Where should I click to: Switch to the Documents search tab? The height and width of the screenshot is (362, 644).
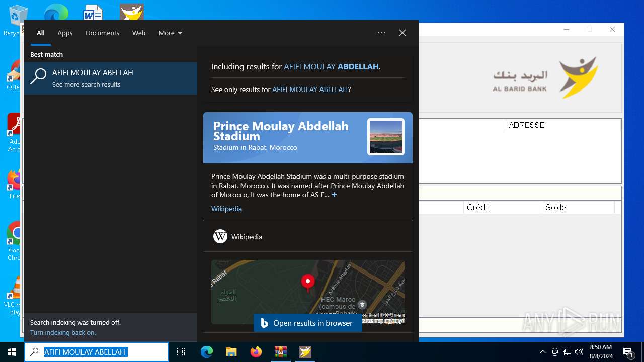tap(102, 33)
